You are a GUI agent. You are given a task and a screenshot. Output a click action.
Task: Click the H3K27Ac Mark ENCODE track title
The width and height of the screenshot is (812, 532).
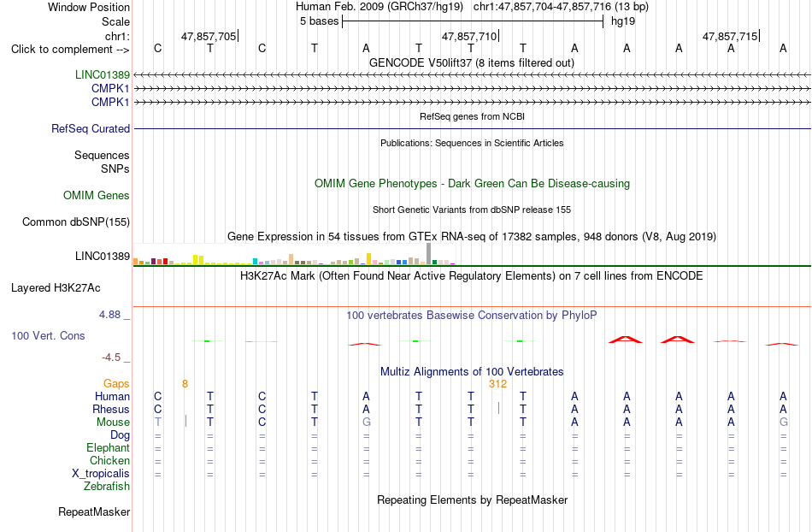pos(472,275)
